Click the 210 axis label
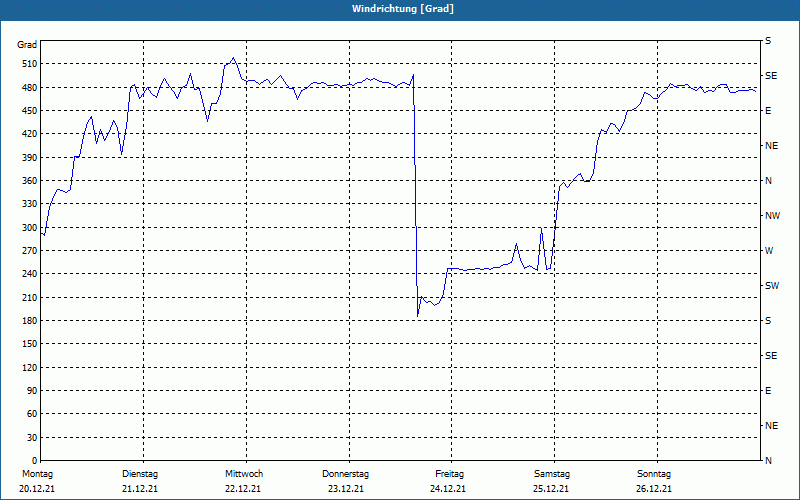 tap(29, 297)
